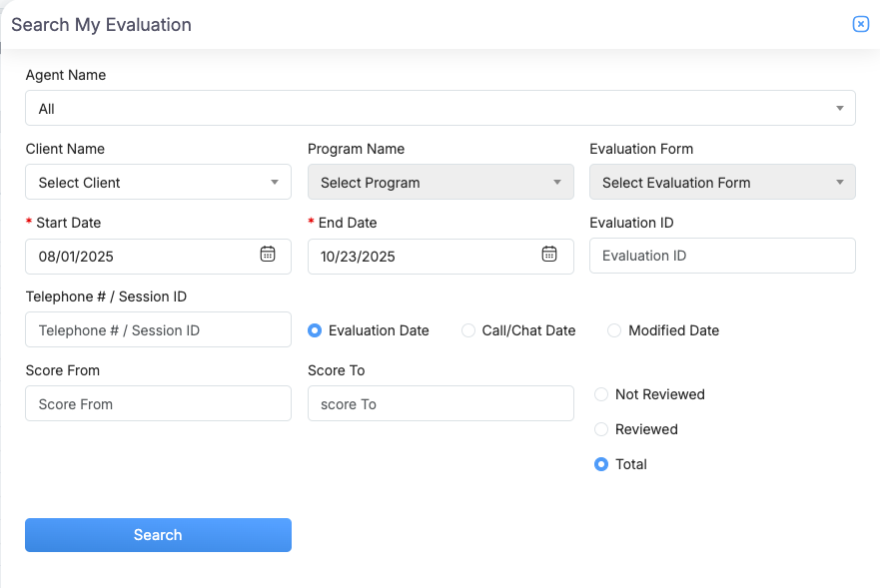Viewport: 880px width, 588px height.
Task: Click the End Date text 10/23/2025
Action: point(359,257)
